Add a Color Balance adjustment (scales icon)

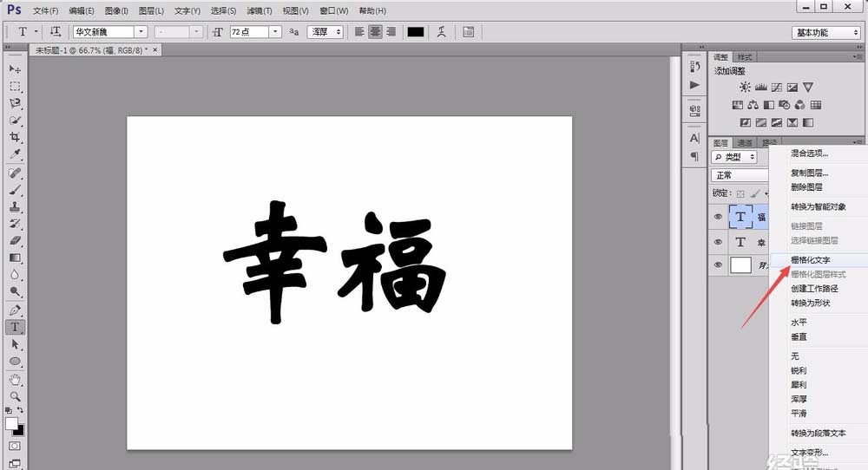coord(753,105)
